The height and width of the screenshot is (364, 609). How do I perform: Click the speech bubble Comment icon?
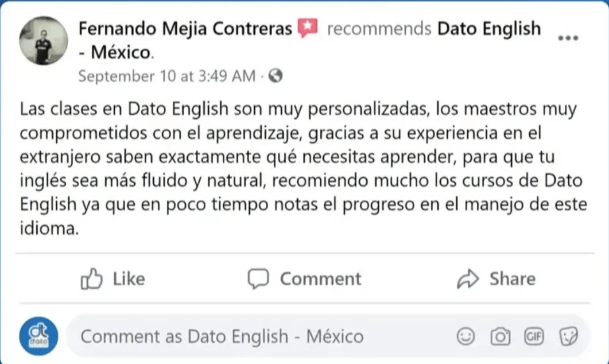click(258, 280)
